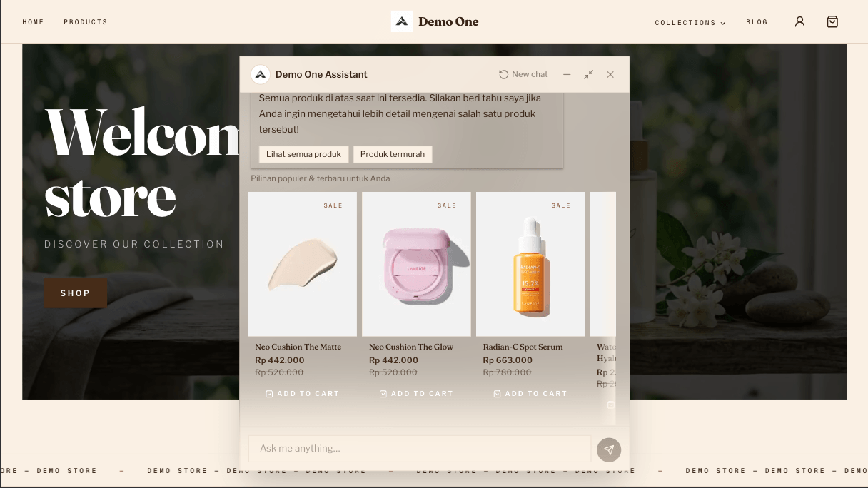Click Lihat semua produk suggestion
Screen dimensions: 868x488
coord(303,154)
